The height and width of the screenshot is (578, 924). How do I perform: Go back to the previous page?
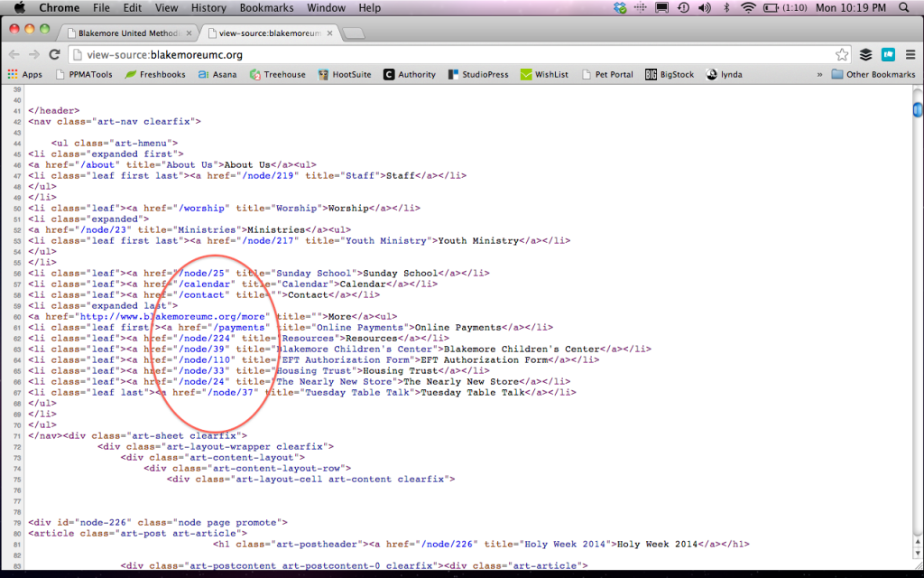pyautogui.click(x=14, y=55)
